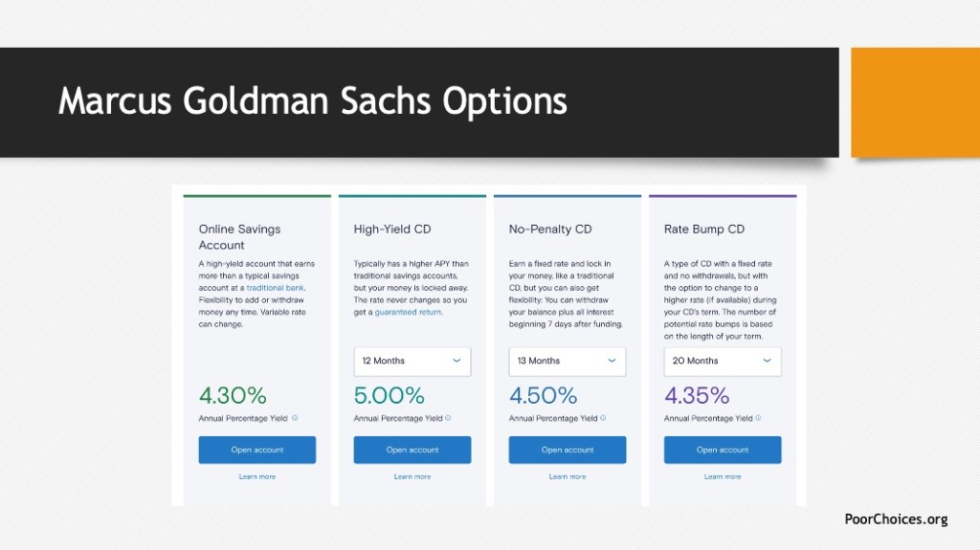Image resolution: width=980 pixels, height=550 pixels.
Task: Follow the "traditional bank" link
Action: [275, 288]
